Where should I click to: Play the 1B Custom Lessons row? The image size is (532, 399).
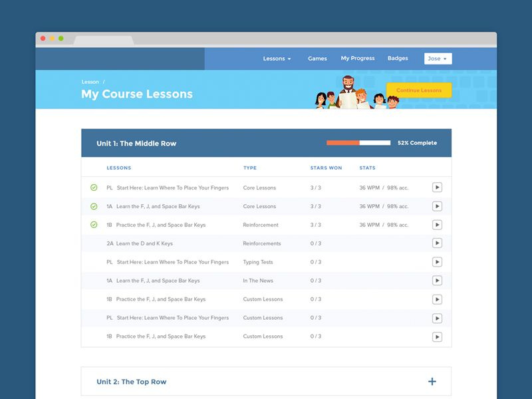(438, 299)
